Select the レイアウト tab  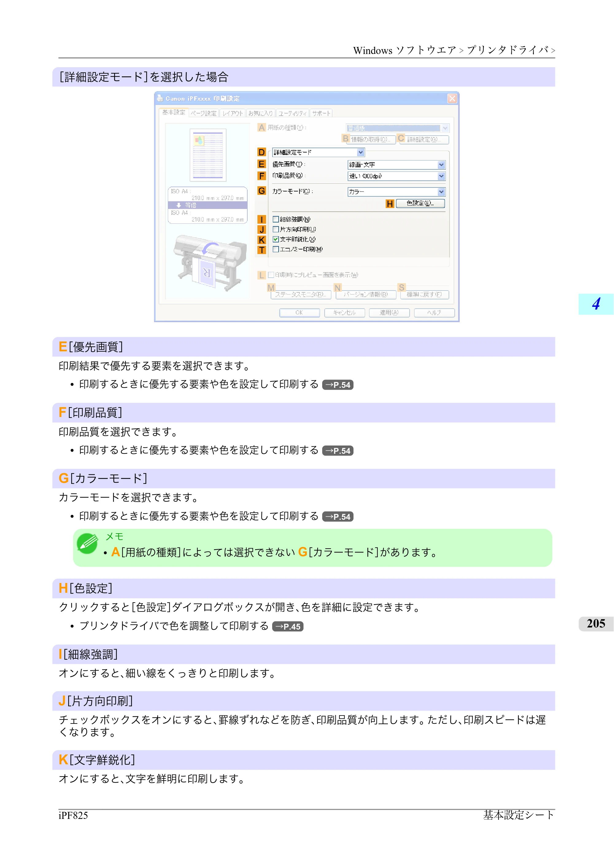[233, 114]
